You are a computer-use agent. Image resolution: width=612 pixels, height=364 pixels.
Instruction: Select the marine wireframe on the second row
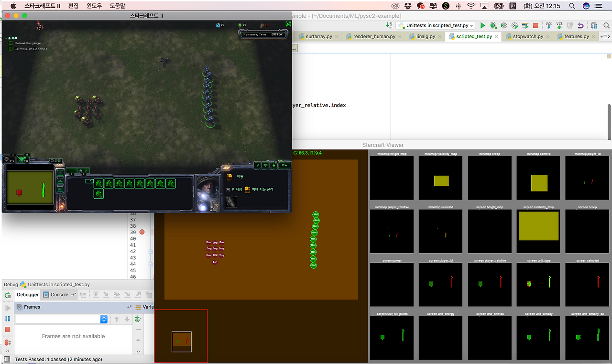coord(98,193)
